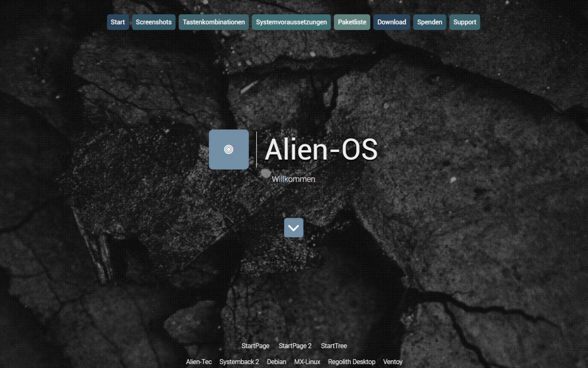Open Systemvoraussetzungen in navigation

pyautogui.click(x=291, y=22)
